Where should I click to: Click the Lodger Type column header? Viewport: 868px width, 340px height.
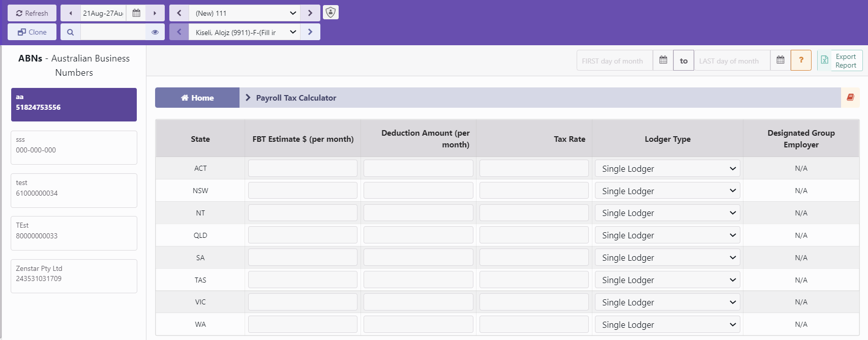[668, 139]
